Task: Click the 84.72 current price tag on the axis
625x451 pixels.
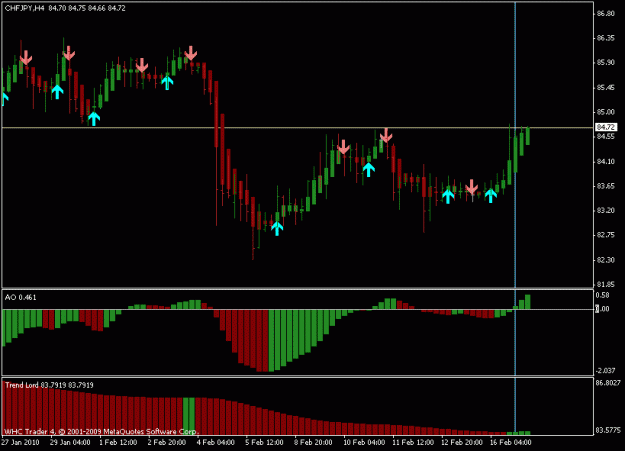Action: point(606,127)
